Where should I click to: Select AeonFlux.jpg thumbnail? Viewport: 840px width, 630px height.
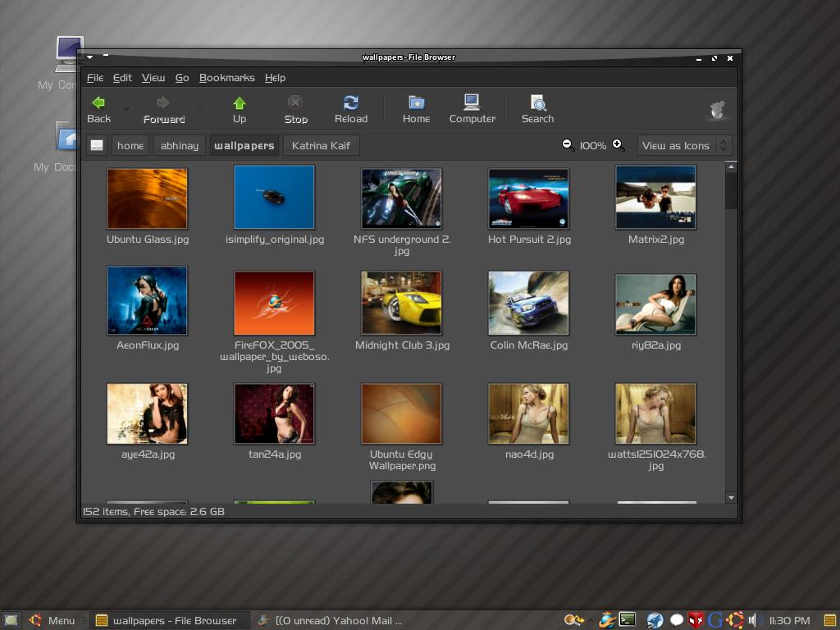click(x=148, y=300)
